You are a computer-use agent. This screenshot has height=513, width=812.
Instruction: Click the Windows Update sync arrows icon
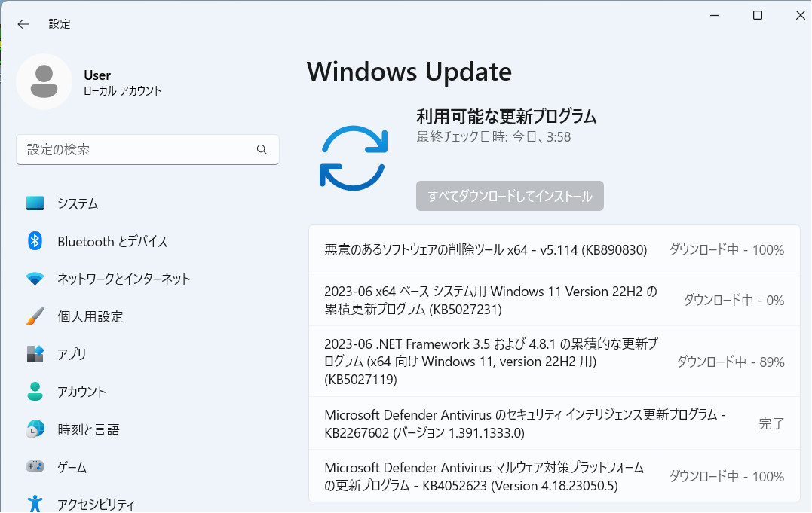coord(354,158)
